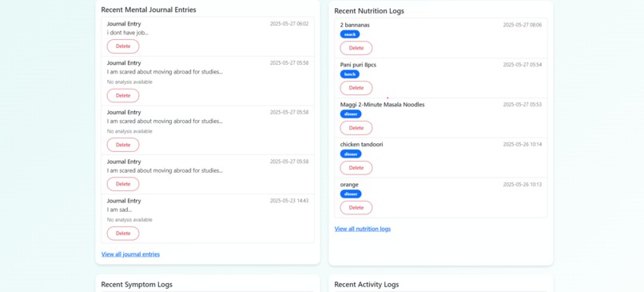Open View all journal entries link
This screenshot has height=292, width=644.
(x=130, y=254)
